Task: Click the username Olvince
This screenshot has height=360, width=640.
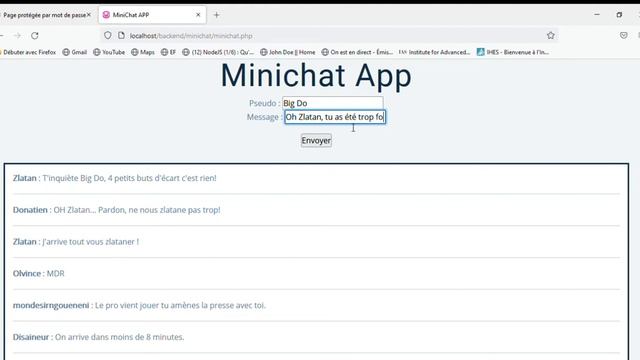Action: (27, 273)
